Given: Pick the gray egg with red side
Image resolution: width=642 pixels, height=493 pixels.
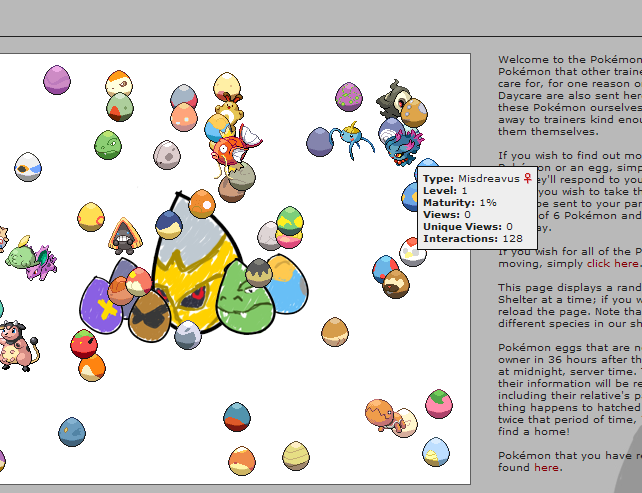Looking at the screenshot, I should point(184,95).
